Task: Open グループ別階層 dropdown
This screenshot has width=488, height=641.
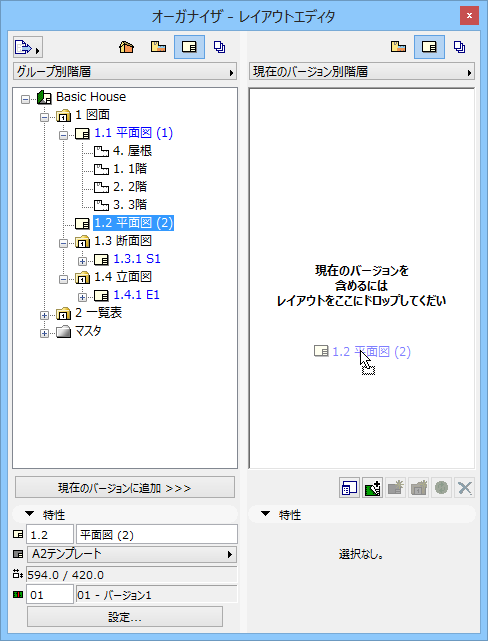Action: [x=125, y=72]
